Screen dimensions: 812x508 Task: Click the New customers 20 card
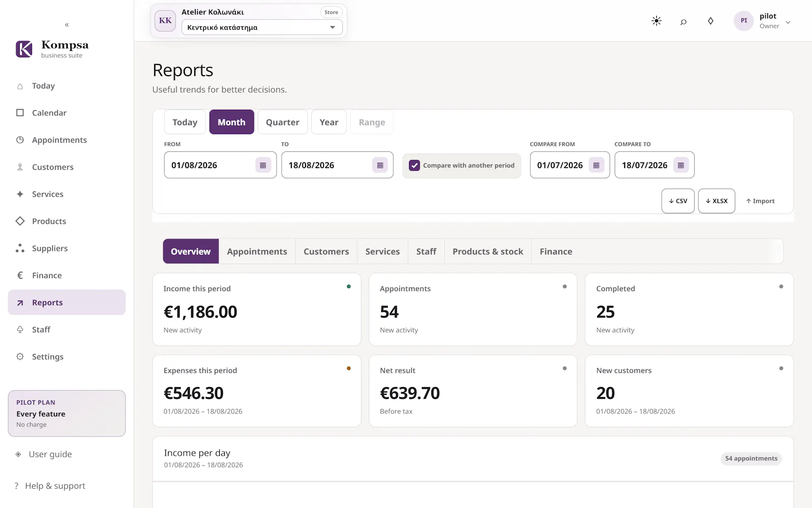click(689, 391)
